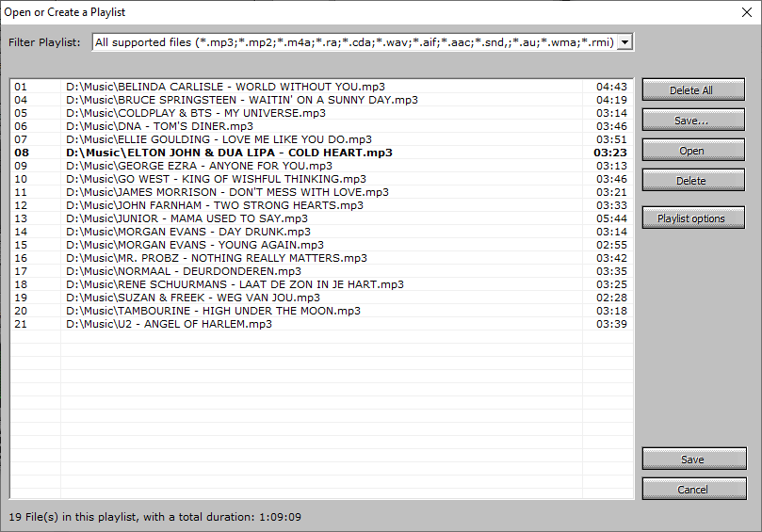This screenshot has width=762, height=532.
Task: Expand the Filter Playlist dropdown arrow
Action: [624, 41]
